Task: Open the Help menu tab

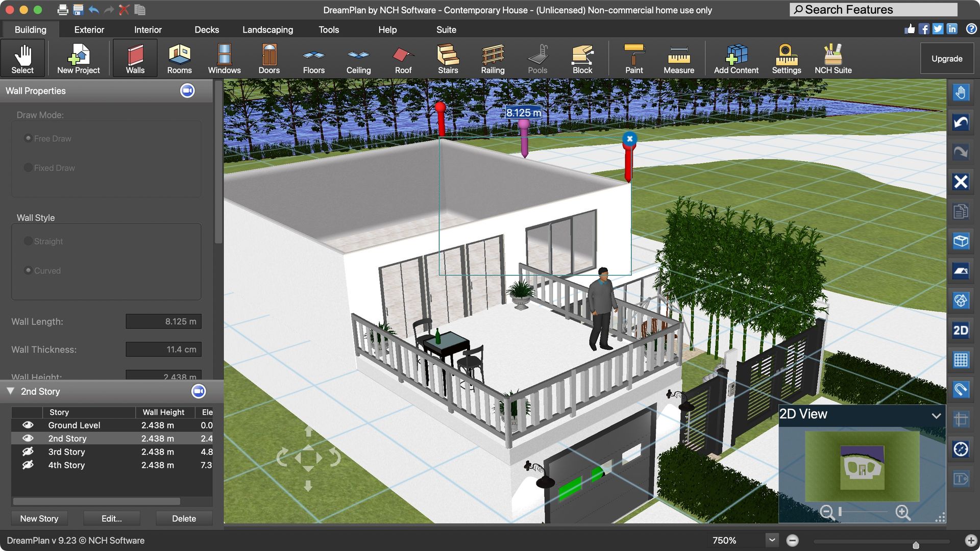Action: tap(387, 30)
